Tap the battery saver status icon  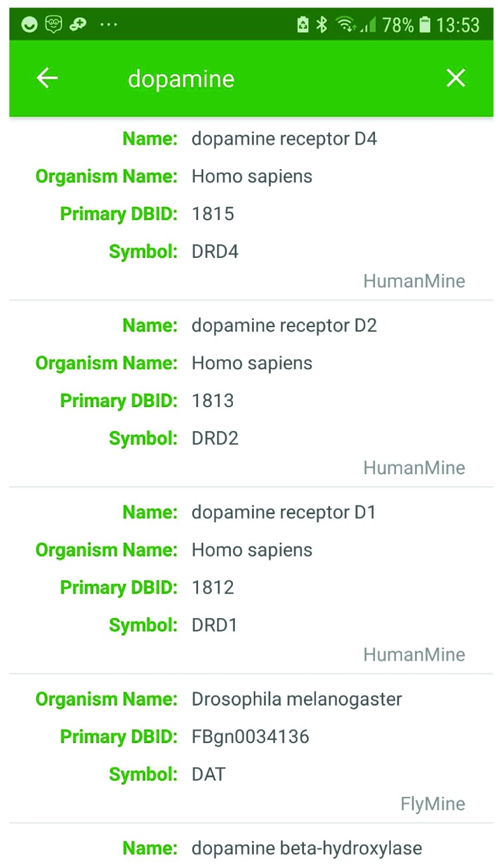point(303,25)
